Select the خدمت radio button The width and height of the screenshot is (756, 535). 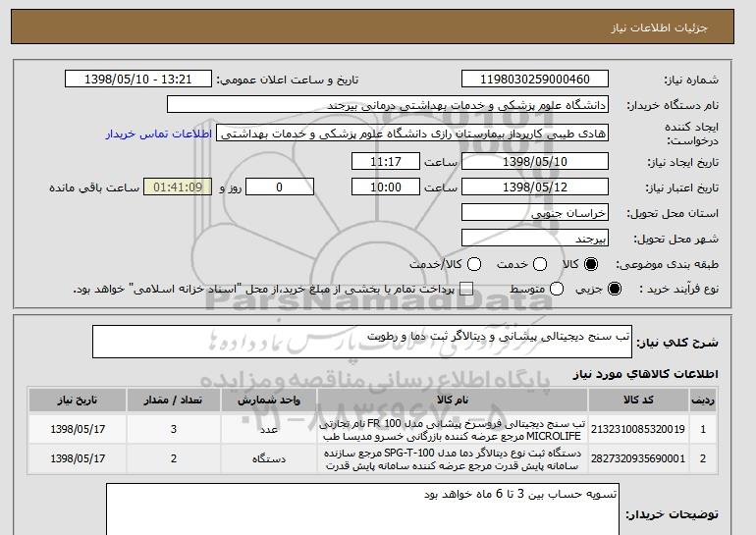tap(540, 264)
